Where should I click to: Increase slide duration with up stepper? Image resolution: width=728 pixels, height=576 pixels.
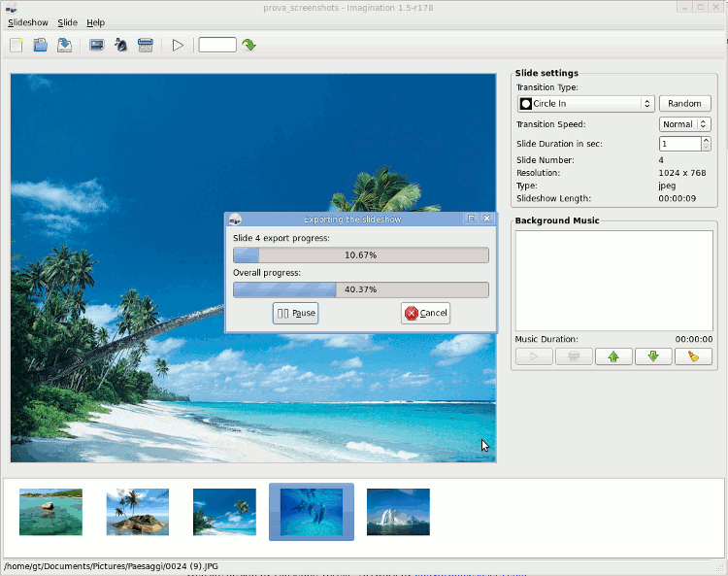706,140
